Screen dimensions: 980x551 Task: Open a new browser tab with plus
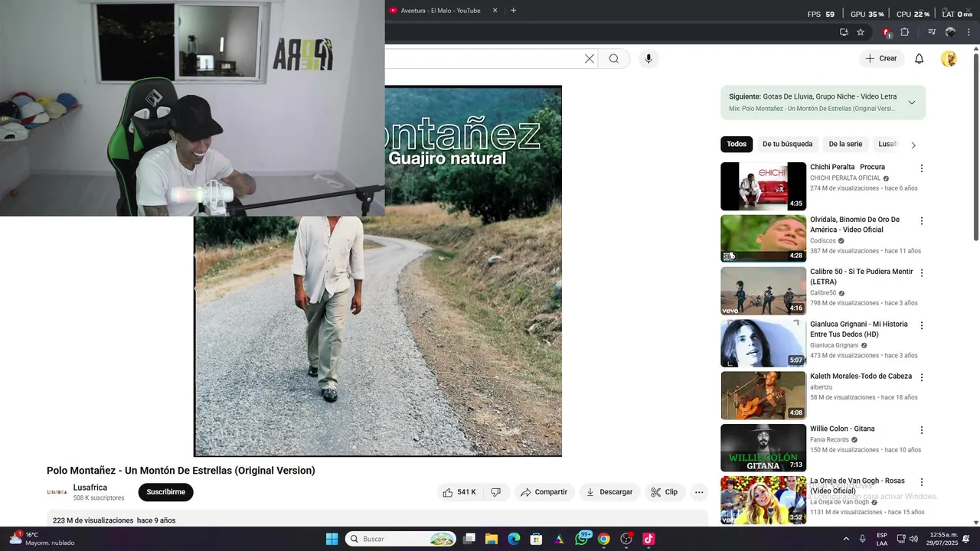point(513,11)
